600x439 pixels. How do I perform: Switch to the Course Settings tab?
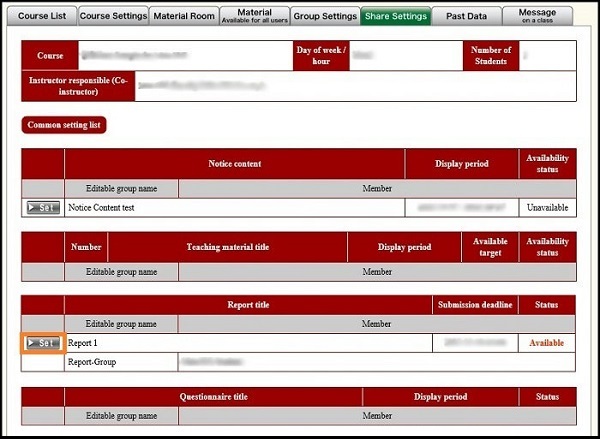(x=112, y=16)
